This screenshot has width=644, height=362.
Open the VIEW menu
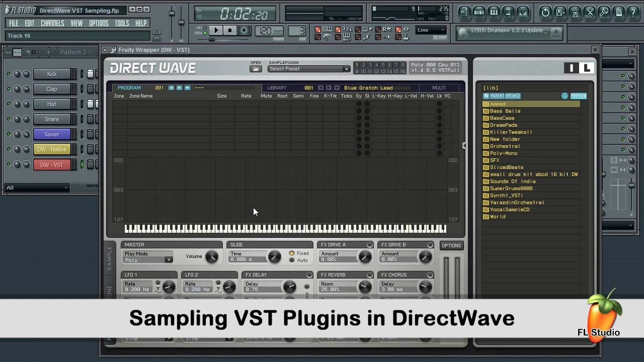(76, 23)
